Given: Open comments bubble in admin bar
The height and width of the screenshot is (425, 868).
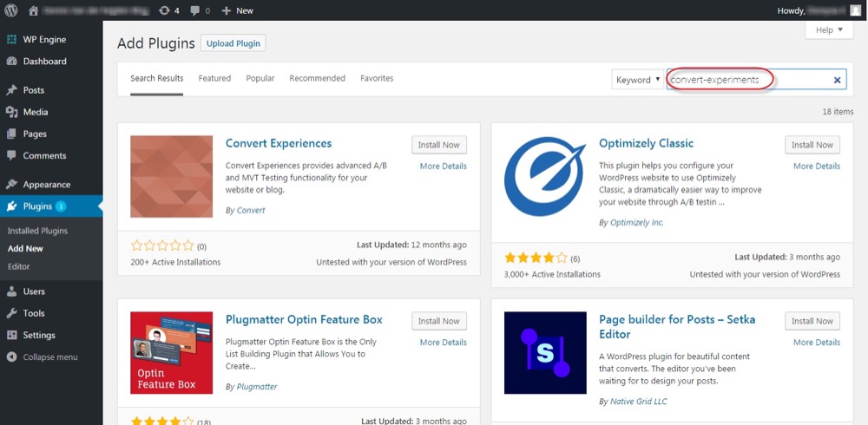Looking at the screenshot, I should point(200,10).
